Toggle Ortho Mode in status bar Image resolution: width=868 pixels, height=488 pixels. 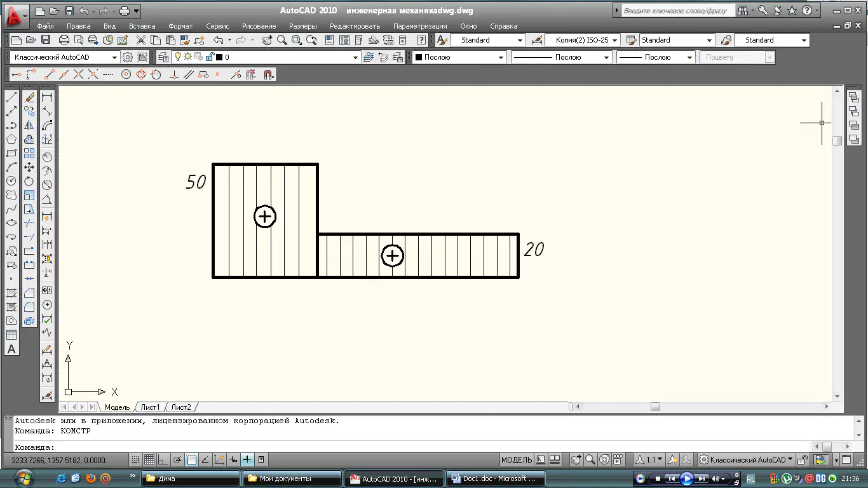point(163,459)
